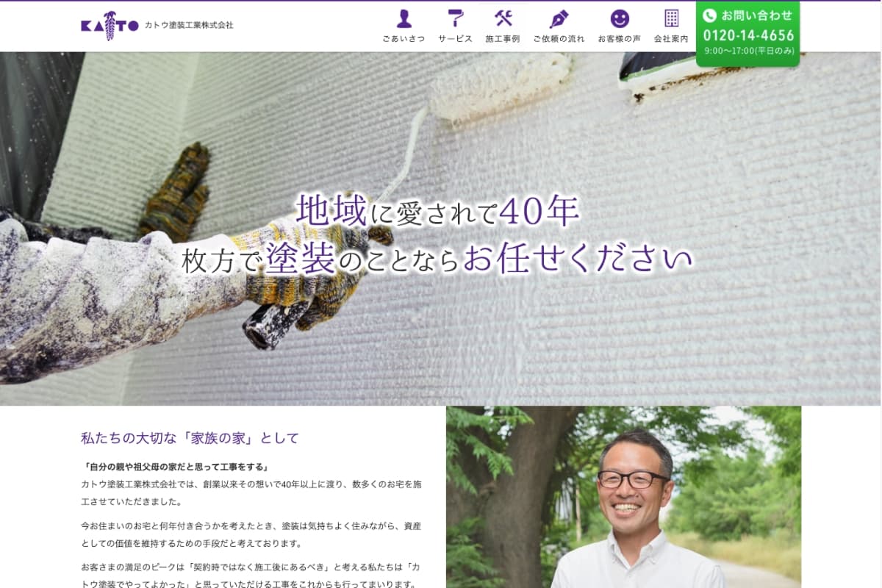Click the heading 私たちの大切な「家族の家」として
Viewport: 882px width, 588px height.
(x=190, y=439)
